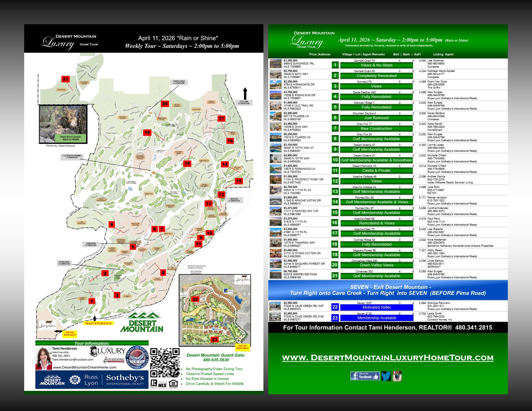Open the Twitter bird icon
Viewport: 532px width, 411px height.
tap(386, 376)
